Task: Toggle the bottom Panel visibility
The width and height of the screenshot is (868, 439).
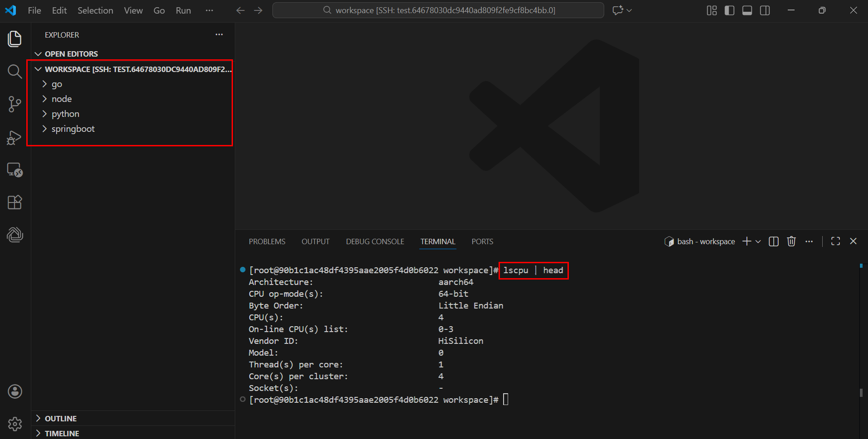Action: (x=747, y=10)
